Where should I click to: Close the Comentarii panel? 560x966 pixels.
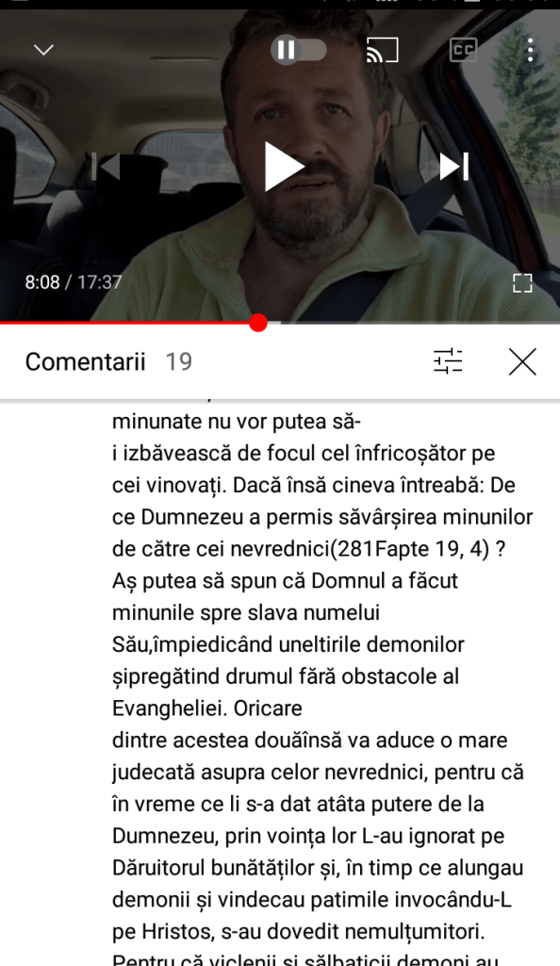pyautogui.click(x=522, y=361)
